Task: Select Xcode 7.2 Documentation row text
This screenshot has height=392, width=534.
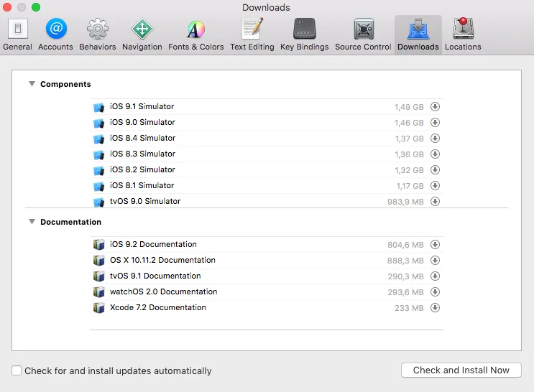Action: point(157,307)
